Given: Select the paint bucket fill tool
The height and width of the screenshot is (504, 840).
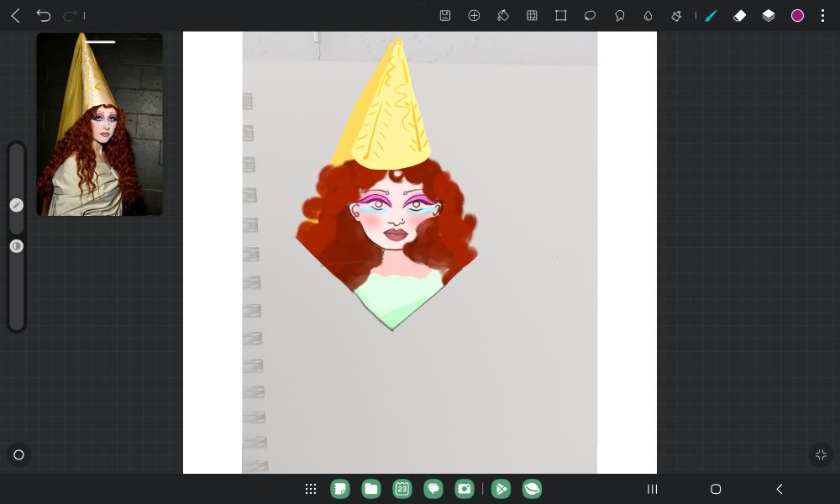Looking at the screenshot, I should tap(503, 15).
